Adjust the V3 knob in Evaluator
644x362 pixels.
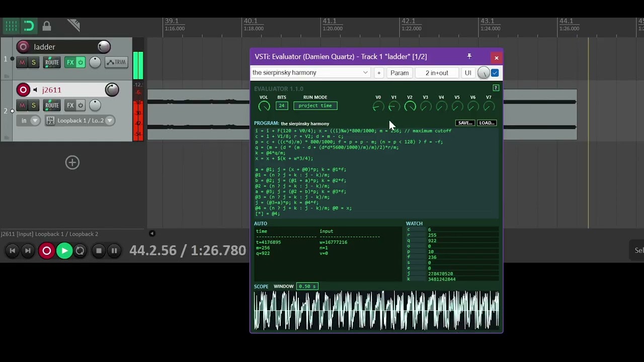tap(426, 107)
